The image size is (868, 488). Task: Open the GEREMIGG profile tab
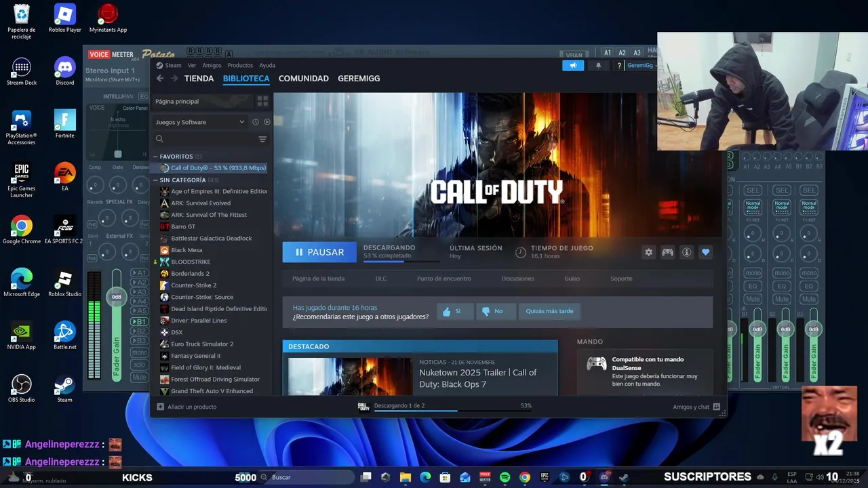(359, 79)
